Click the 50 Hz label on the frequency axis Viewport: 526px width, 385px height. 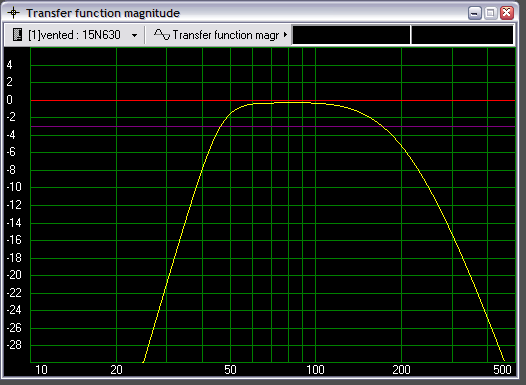tap(230, 370)
